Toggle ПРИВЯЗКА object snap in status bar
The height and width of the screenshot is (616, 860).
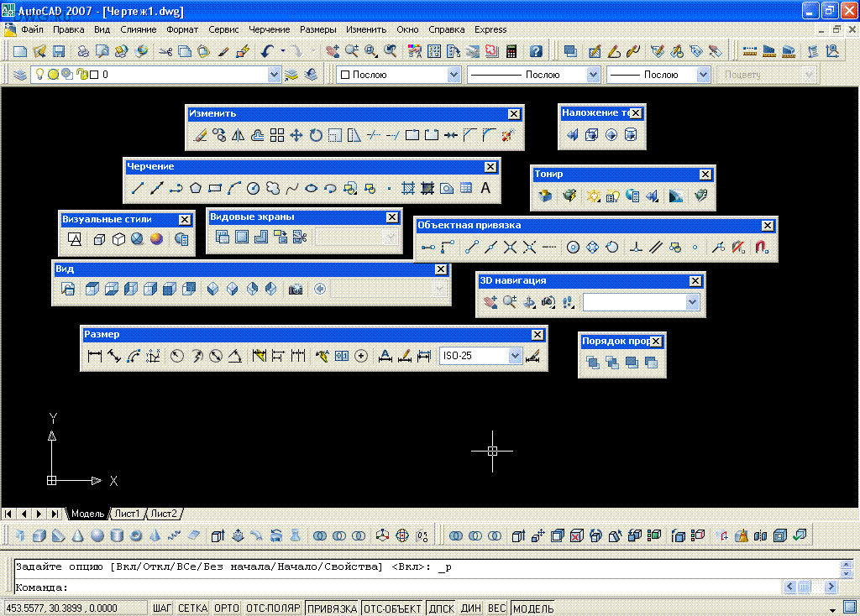point(332,608)
